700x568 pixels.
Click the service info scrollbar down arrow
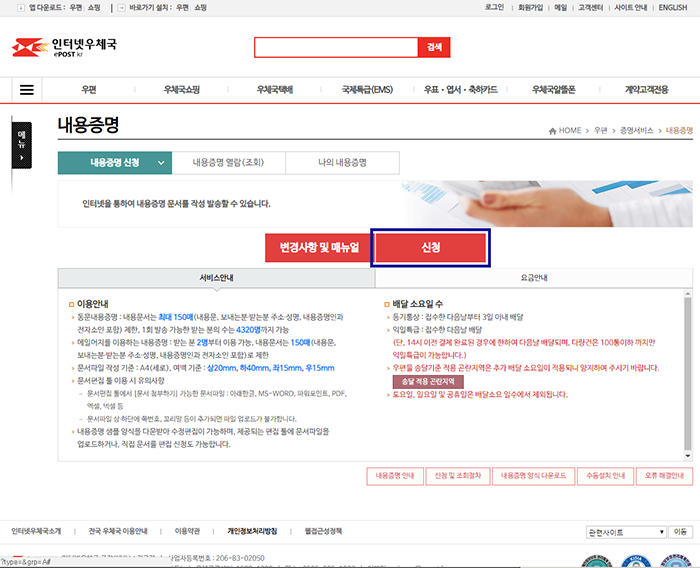(x=688, y=456)
